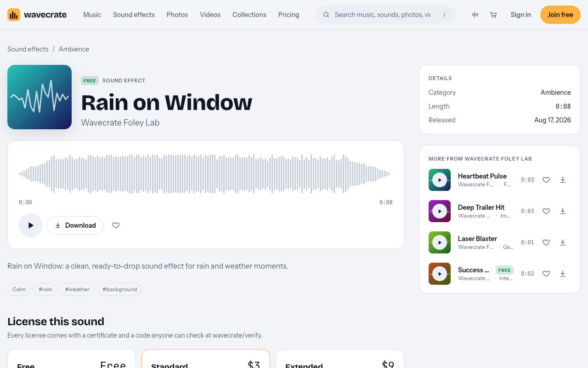Image resolution: width=588 pixels, height=368 pixels.
Task: Click the search magnifier icon
Action: pyautogui.click(x=326, y=15)
